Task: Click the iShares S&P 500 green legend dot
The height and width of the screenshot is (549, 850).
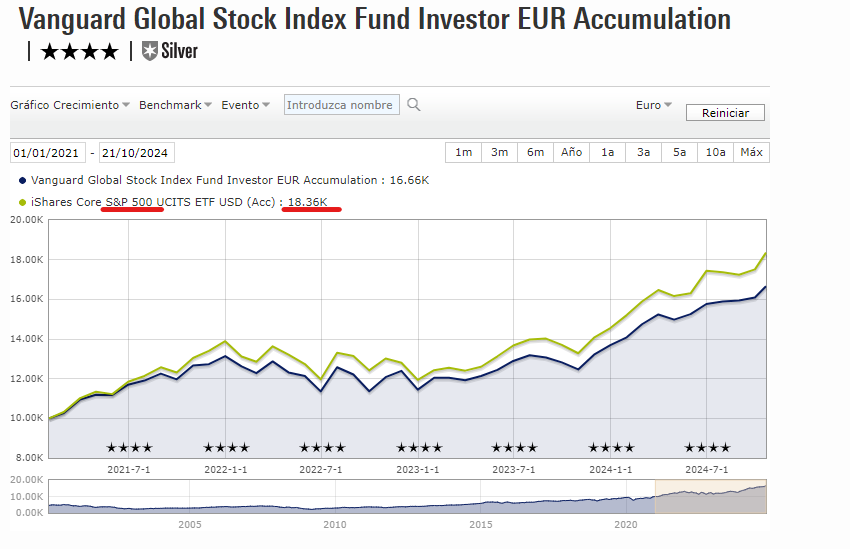Action: [x=23, y=202]
